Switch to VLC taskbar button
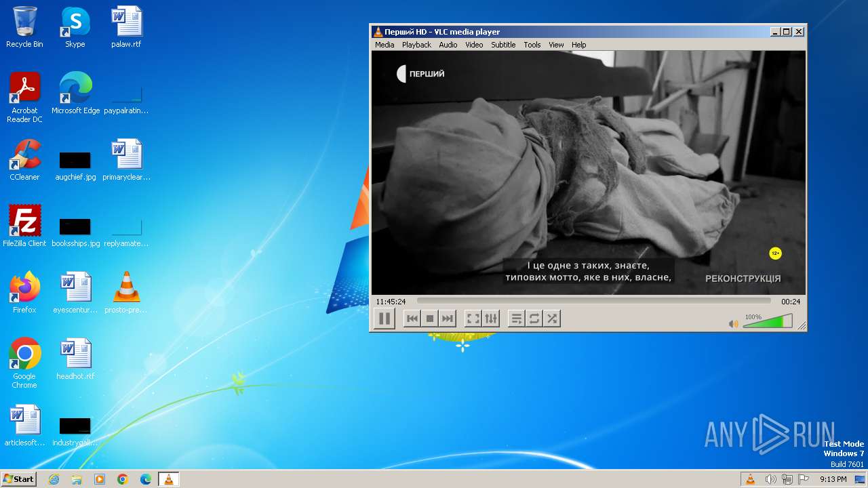Viewport: 868px width, 488px height. [168, 479]
